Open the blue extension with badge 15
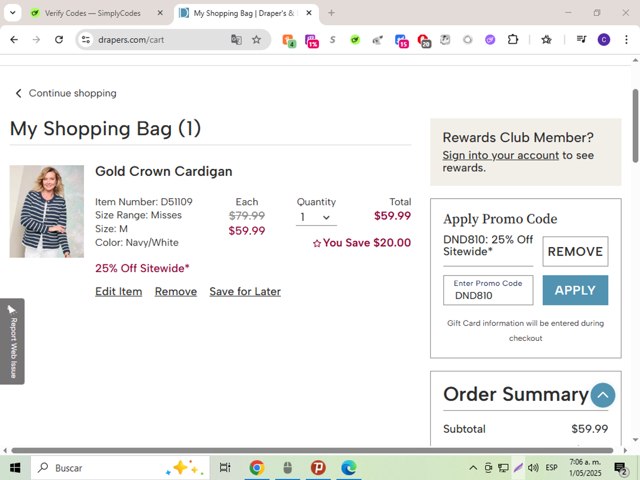Screen dimensions: 640x480 point(402,40)
